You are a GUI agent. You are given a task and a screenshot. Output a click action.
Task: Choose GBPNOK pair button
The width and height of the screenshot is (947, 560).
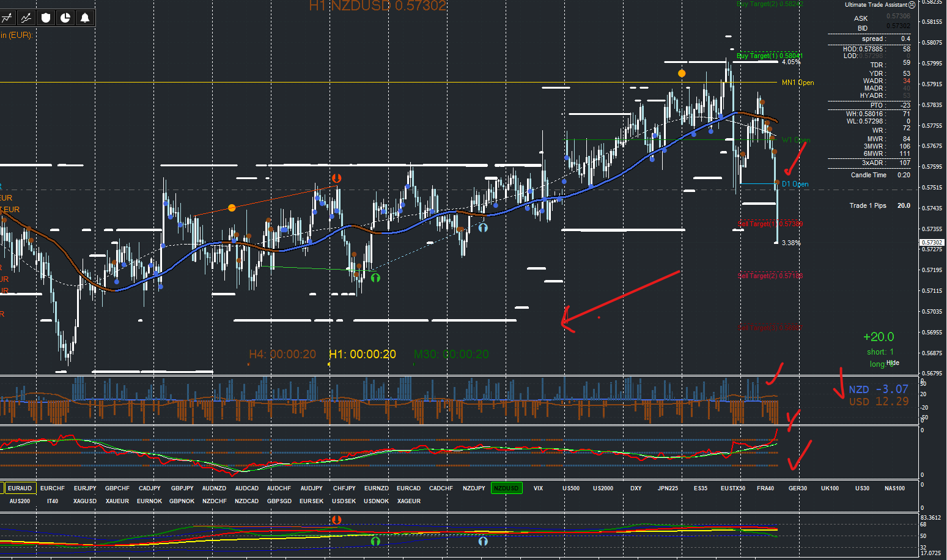point(182,501)
